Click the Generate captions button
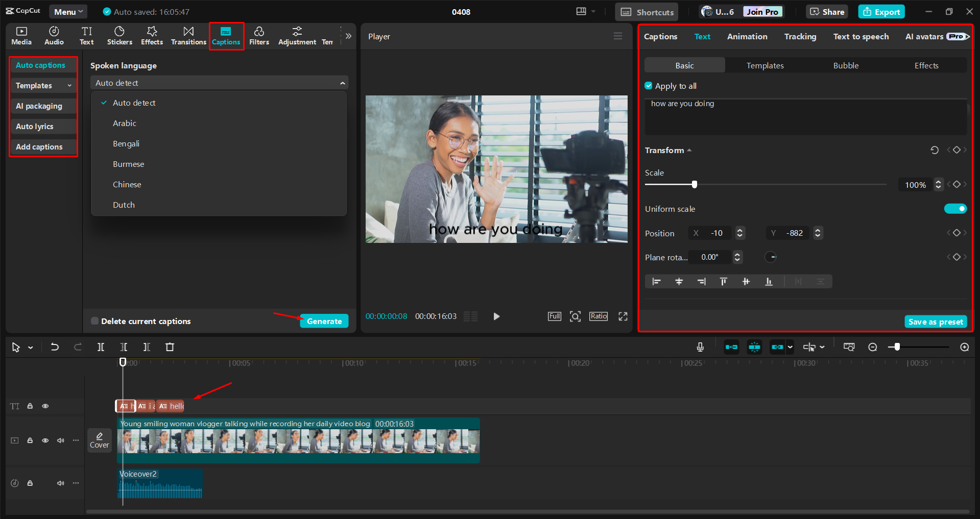This screenshot has height=519, width=980. (x=324, y=320)
